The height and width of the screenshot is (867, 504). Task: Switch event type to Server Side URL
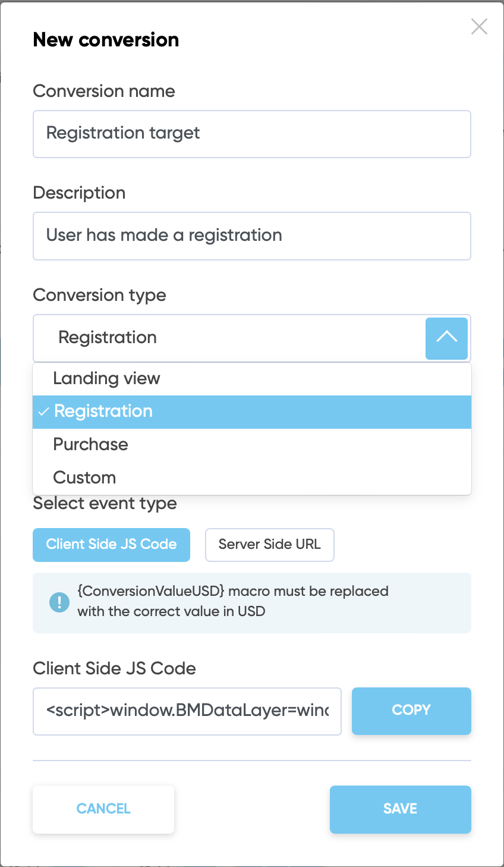269,545
